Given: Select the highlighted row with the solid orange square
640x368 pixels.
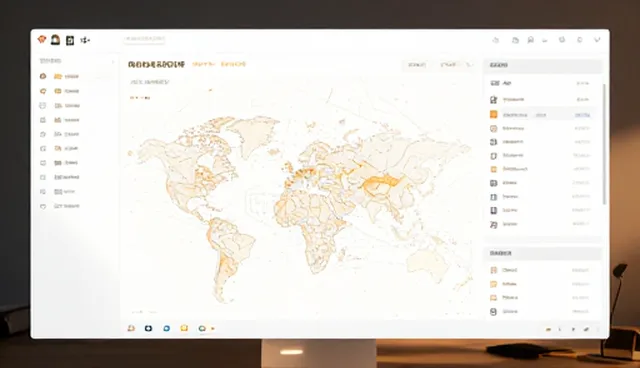Looking at the screenshot, I should click(542, 115).
